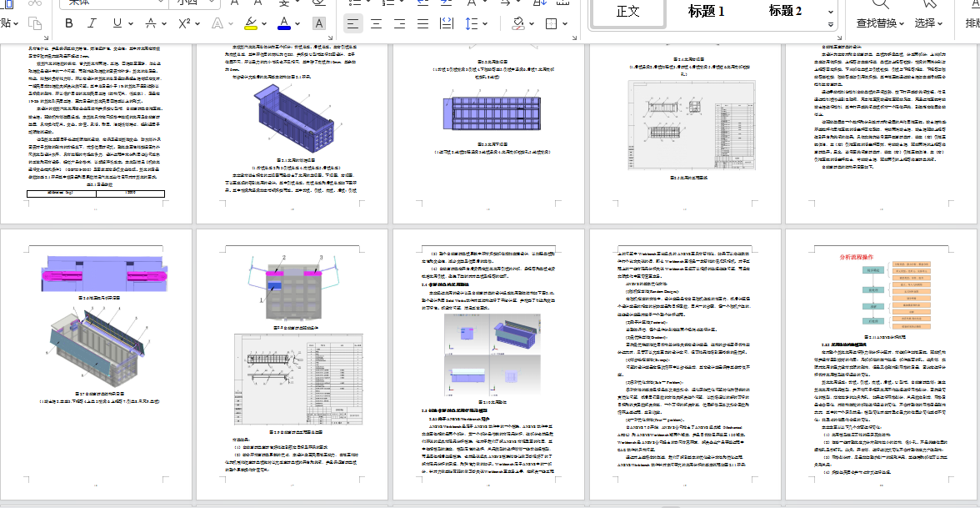Viewport: 980px width, 508px height.
Task: Apply 标题 1 style
Action: [x=707, y=12]
